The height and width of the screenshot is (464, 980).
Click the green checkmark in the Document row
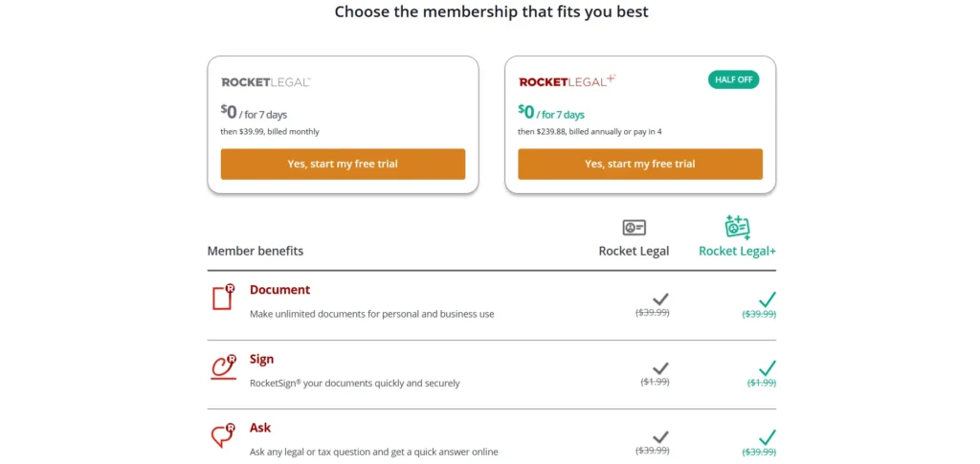[x=767, y=299]
